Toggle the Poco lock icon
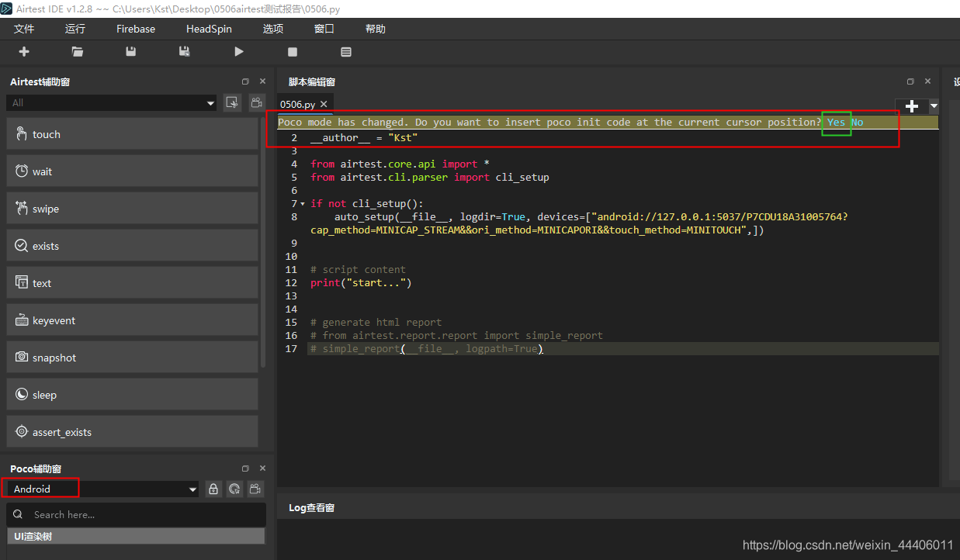Screen dimensions: 960x560 (213, 489)
